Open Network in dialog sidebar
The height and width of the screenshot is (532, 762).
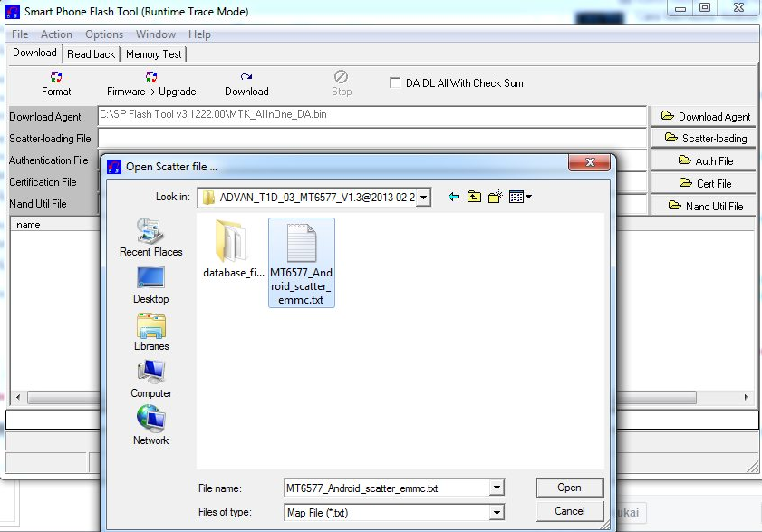[x=150, y=426]
